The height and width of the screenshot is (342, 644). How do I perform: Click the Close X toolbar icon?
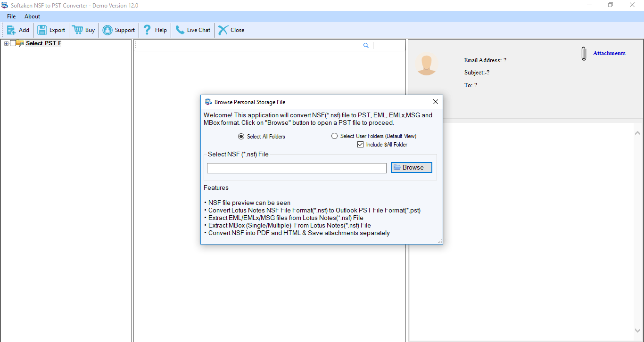pos(223,30)
